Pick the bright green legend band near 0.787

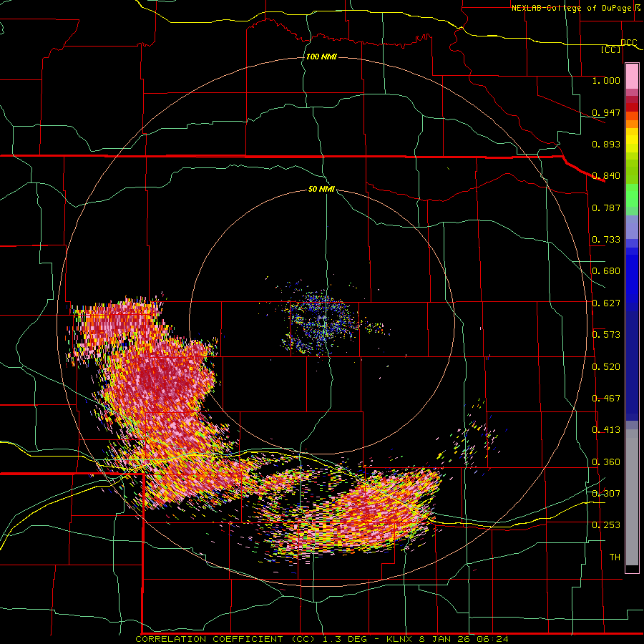pyautogui.click(x=632, y=195)
